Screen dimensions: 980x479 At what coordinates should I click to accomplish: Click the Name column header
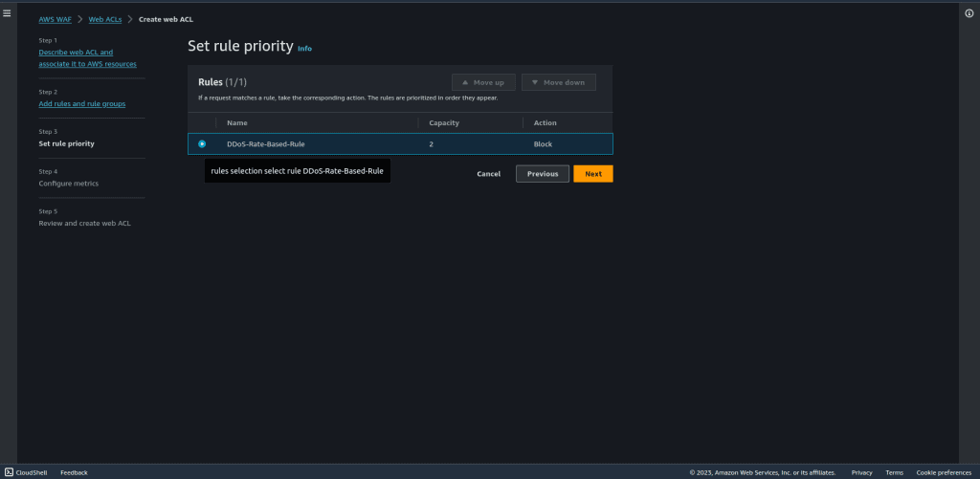point(237,123)
